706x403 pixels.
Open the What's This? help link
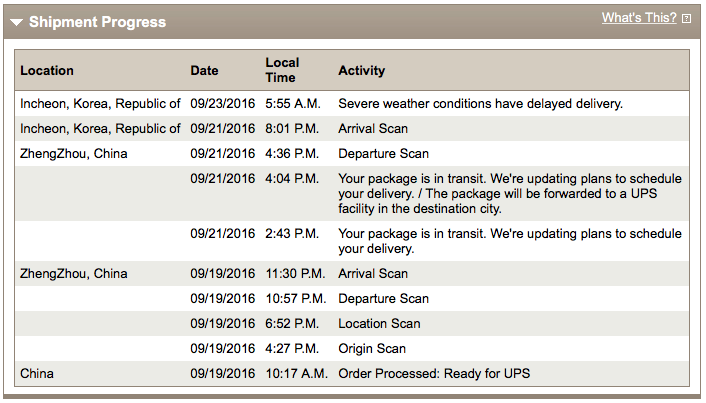638,18
